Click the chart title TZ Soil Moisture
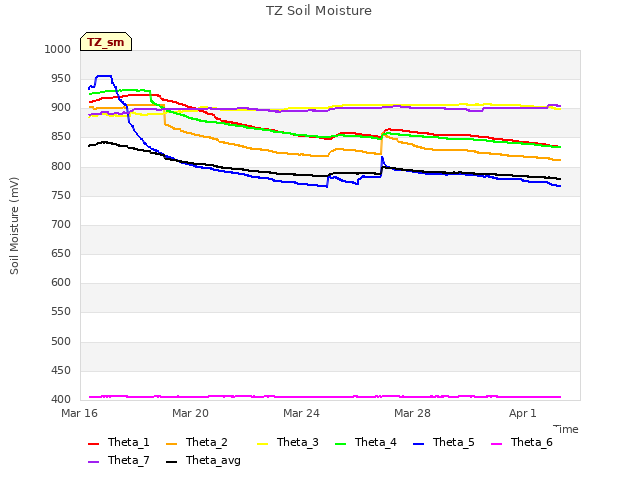Viewport: 640px width, 480px height. 319,11
